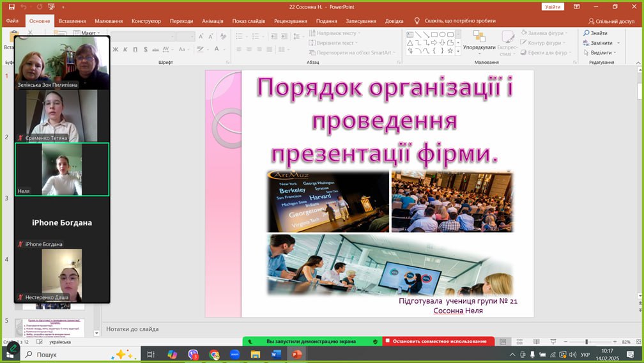Toggle the Нотатки до слайда notes pane
Screen dimensions: 644x363
(x=132, y=329)
